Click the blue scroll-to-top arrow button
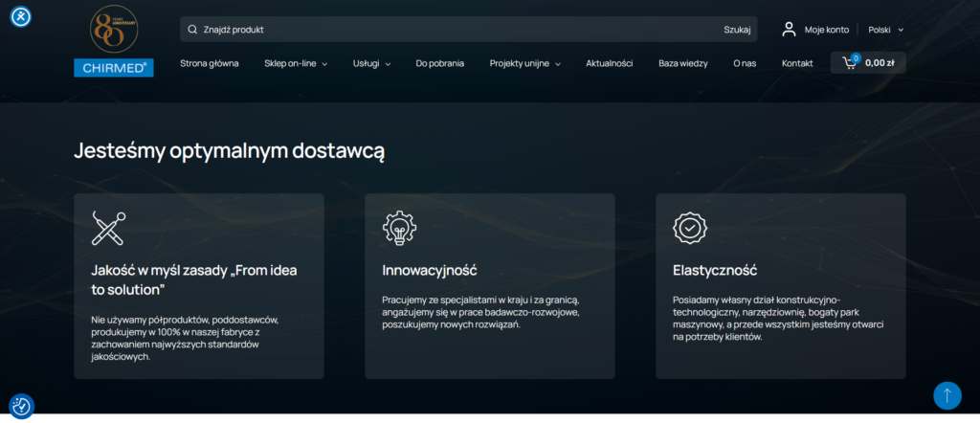This screenshot has height=423, width=980. [x=947, y=395]
